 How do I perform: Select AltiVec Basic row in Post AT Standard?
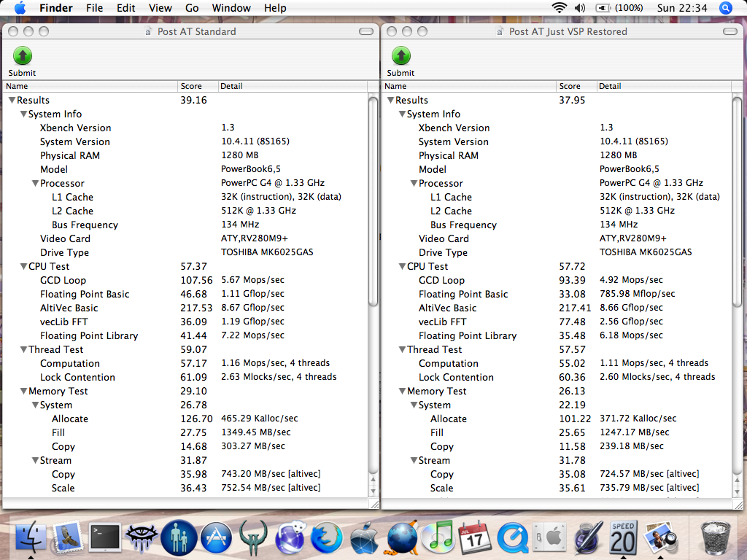185,308
